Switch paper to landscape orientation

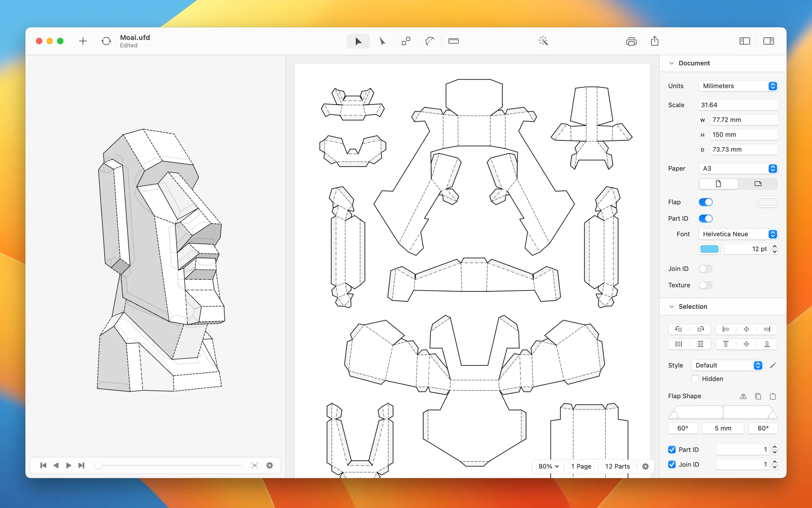pos(758,184)
